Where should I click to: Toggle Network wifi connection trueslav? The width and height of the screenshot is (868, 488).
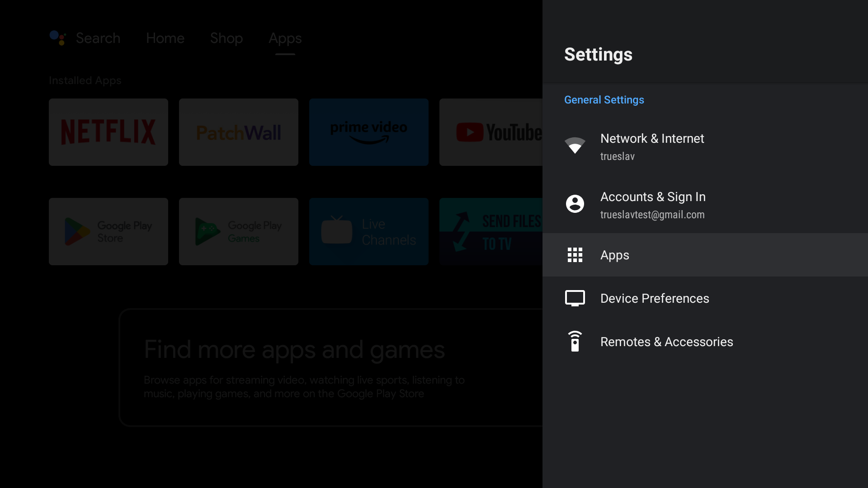(x=705, y=146)
